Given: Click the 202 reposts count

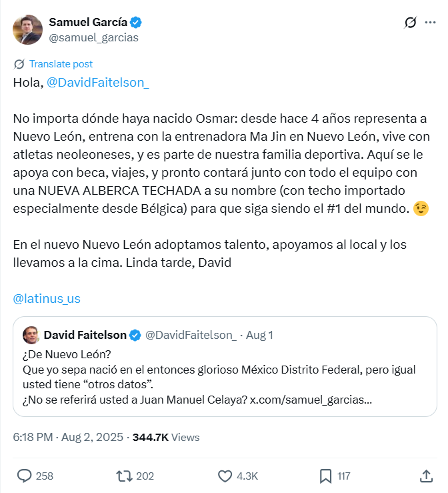Looking at the screenshot, I should (145, 476).
